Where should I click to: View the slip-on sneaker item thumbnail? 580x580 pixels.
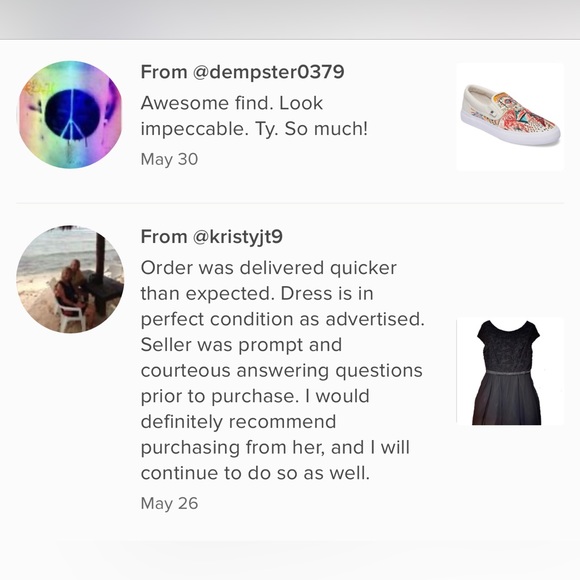(510, 117)
